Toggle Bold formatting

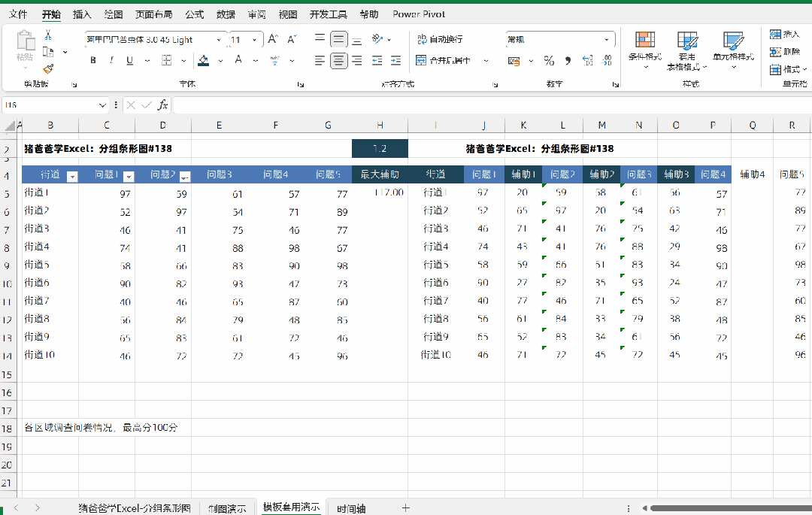tap(93, 61)
